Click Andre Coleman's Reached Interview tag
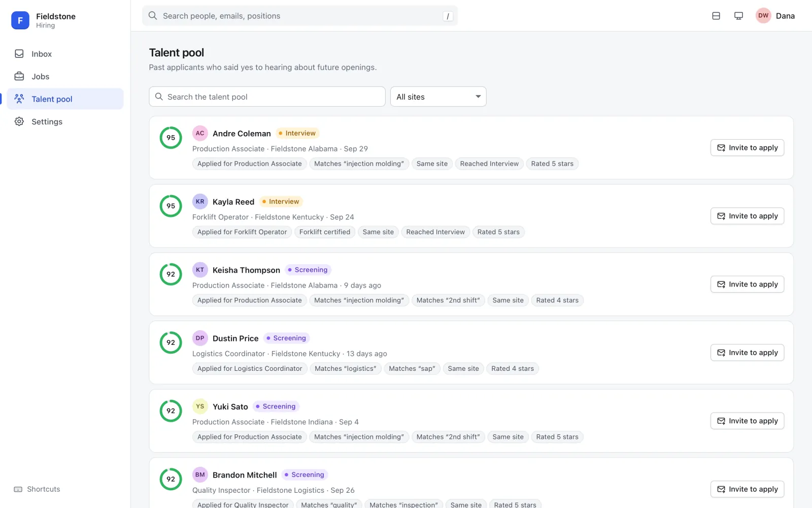Image resolution: width=812 pixels, height=508 pixels. [x=489, y=164]
